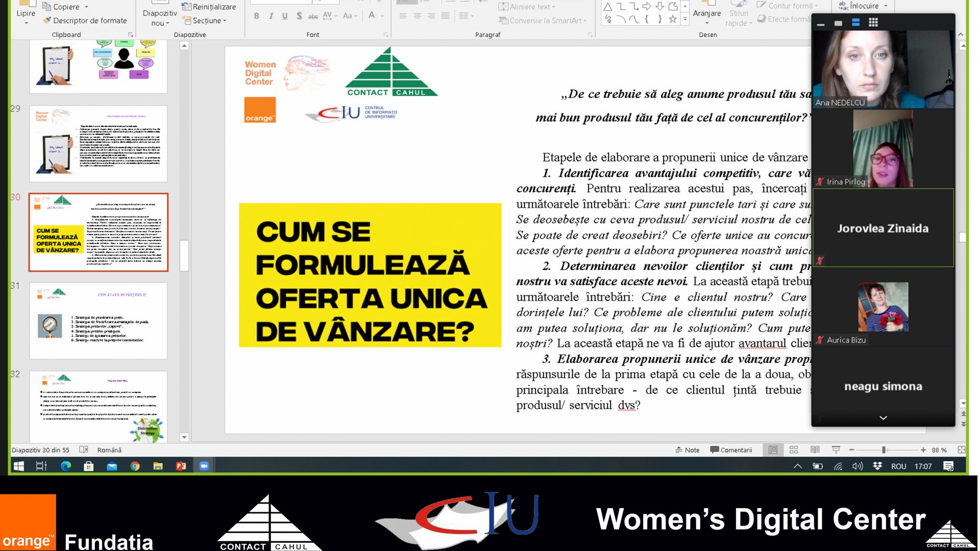Screen dimensions: 980x551
Task: Select slide 31 thumbnail
Action: click(98, 320)
